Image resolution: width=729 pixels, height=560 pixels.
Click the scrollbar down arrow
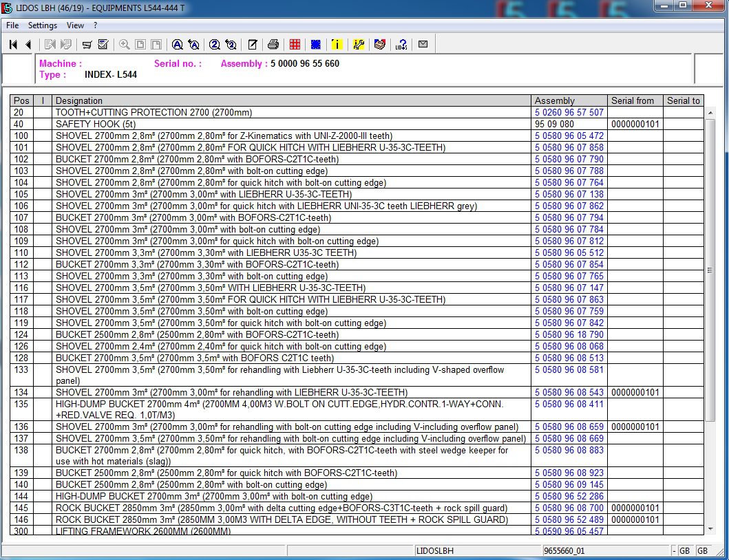(x=710, y=528)
